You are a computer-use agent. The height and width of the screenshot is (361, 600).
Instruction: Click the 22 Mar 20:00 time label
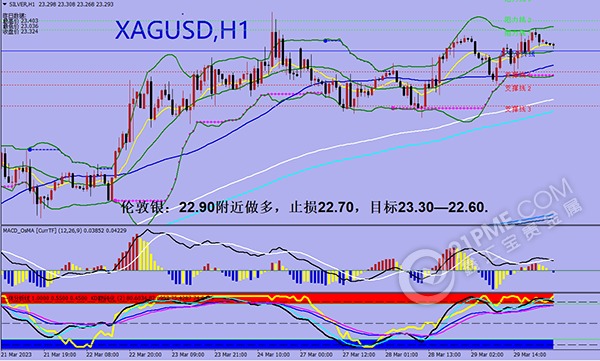pos(144,355)
